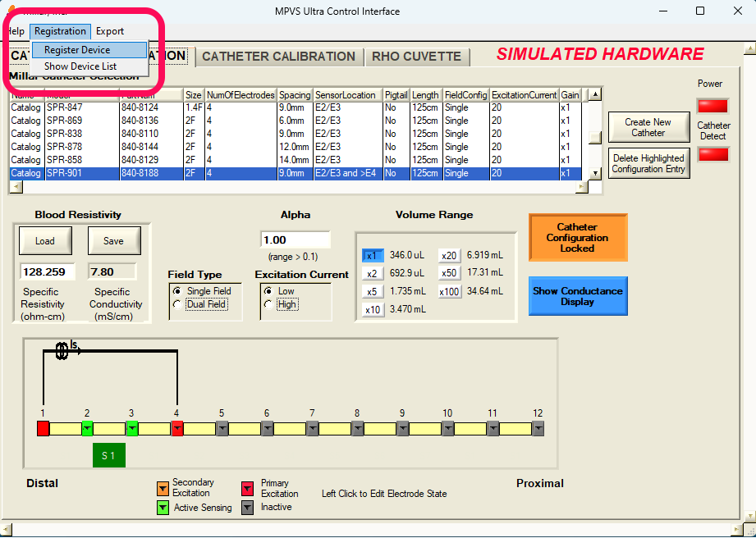
Task: Click the window's bottom scroll-left arrow
Action: 5,530
